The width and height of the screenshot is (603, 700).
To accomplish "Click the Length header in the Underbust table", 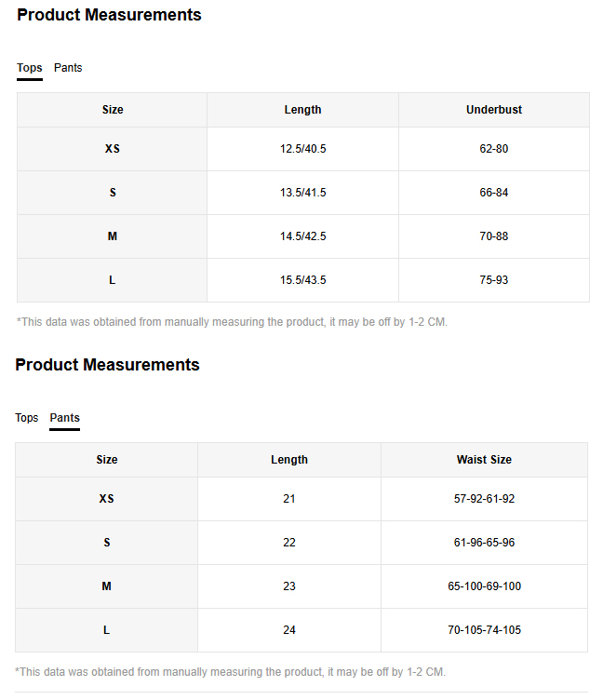I will pos(302,110).
